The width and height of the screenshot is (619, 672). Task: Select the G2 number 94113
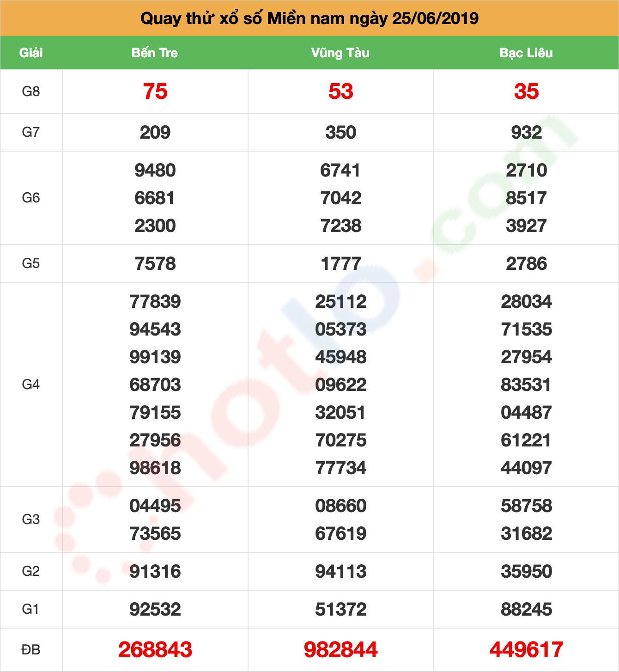coord(341,572)
